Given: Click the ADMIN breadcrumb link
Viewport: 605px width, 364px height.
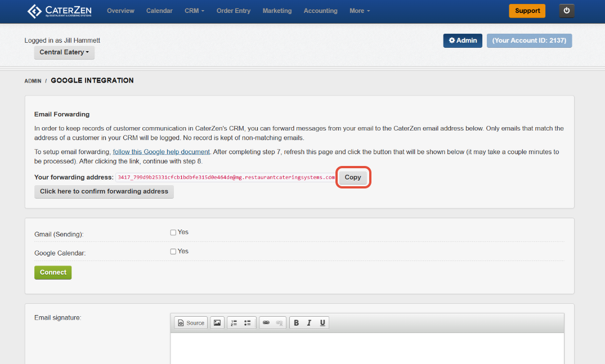Looking at the screenshot, I should (x=33, y=81).
